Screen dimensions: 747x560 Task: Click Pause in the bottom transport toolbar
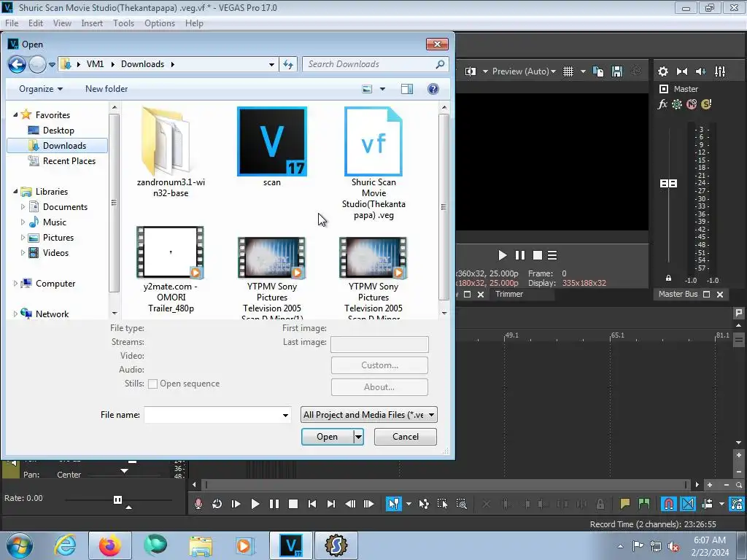pyautogui.click(x=274, y=504)
